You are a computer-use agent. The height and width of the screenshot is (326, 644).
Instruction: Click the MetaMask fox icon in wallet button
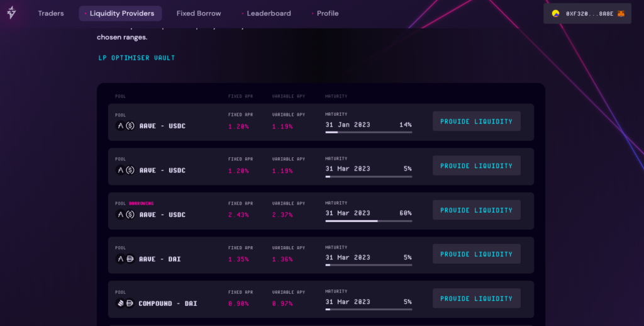click(x=621, y=14)
